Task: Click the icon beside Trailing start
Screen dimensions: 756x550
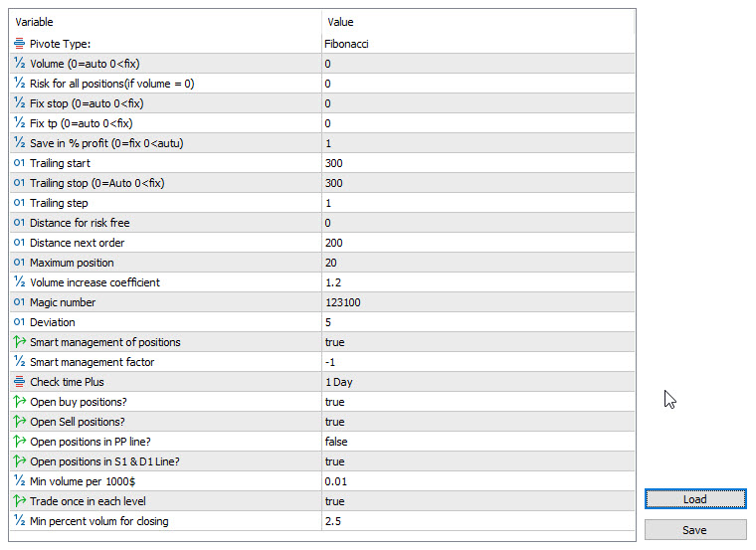Action: pos(20,163)
